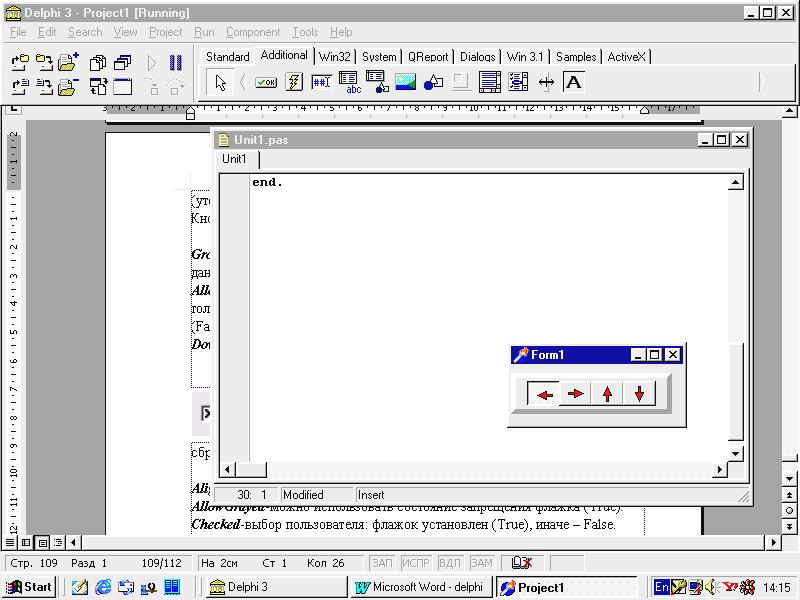Image resolution: width=800 pixels, height=600 pixels.
Task: Click Word horizontal scroll right arrow
Action: pyautogui.click(x=773, y=542)
